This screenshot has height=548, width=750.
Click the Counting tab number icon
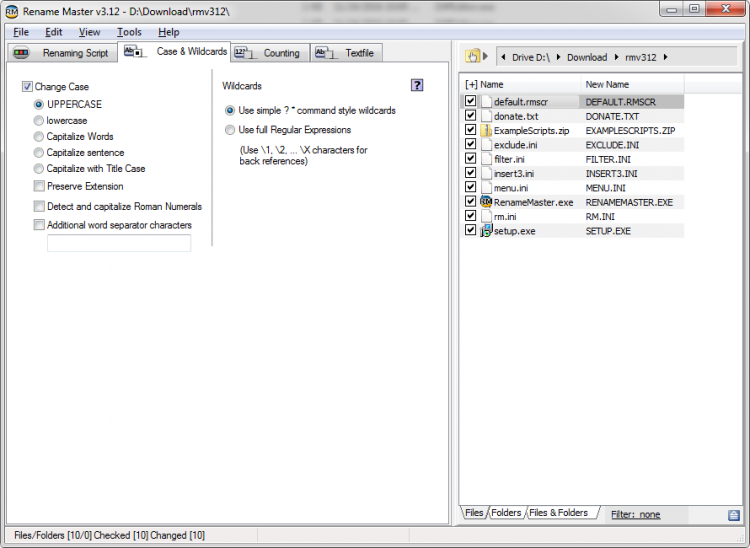click(245, 53)
